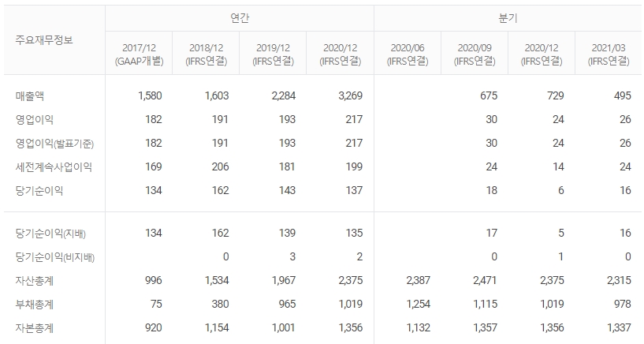This screenshot has height=344, width=644.
Task: Click 매출액 value 495 for 2021/03
Action: click(x=623, y=95)
